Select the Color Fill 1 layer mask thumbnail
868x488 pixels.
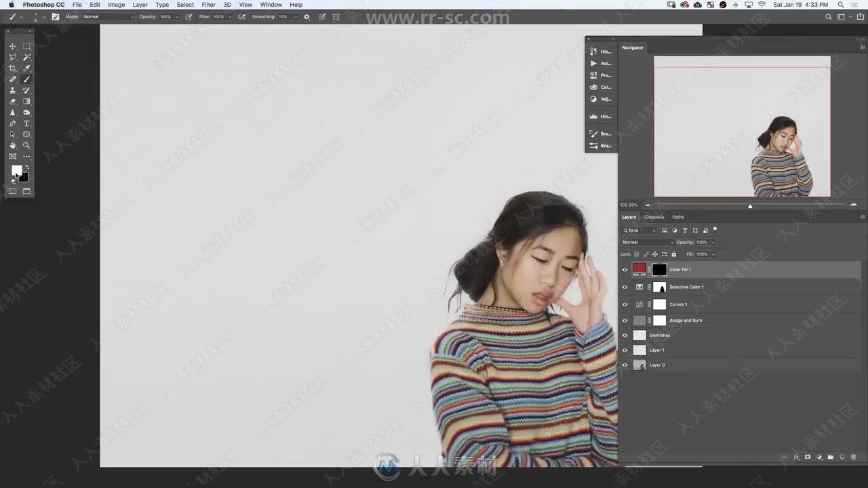click(x=659, y=270)
